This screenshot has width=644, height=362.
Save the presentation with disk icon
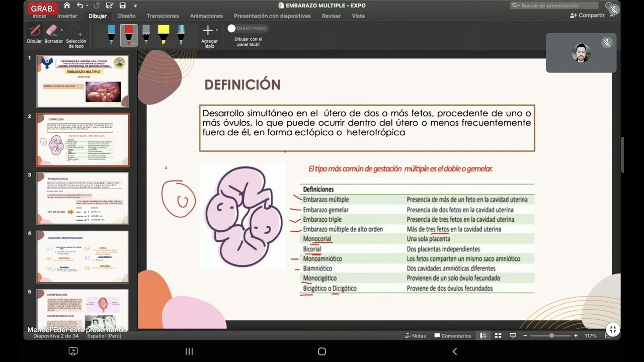click(x=122, y=6)
